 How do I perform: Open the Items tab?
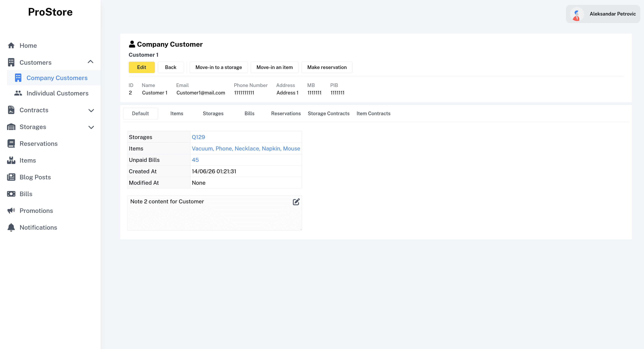coord(177,113)
